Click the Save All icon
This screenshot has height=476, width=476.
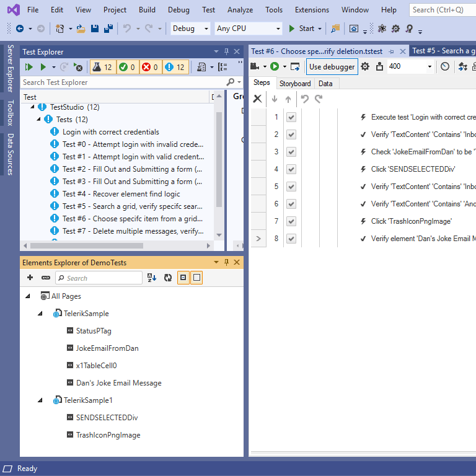click(108, 29)
